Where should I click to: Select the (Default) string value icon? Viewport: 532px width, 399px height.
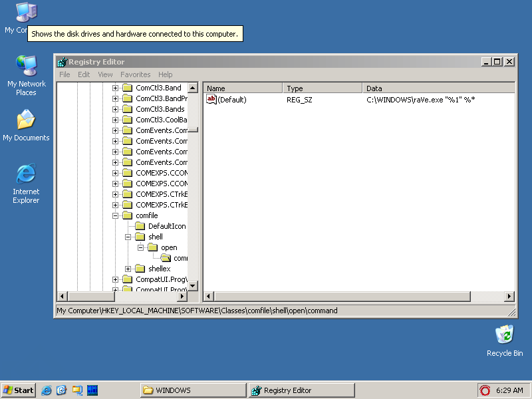[x=211, y=99]
